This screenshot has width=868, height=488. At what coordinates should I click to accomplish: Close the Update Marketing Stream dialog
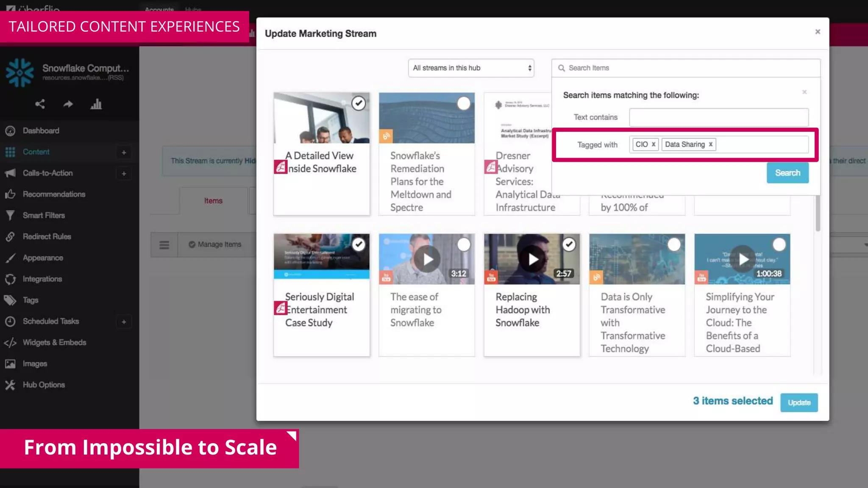pos(818,32)
